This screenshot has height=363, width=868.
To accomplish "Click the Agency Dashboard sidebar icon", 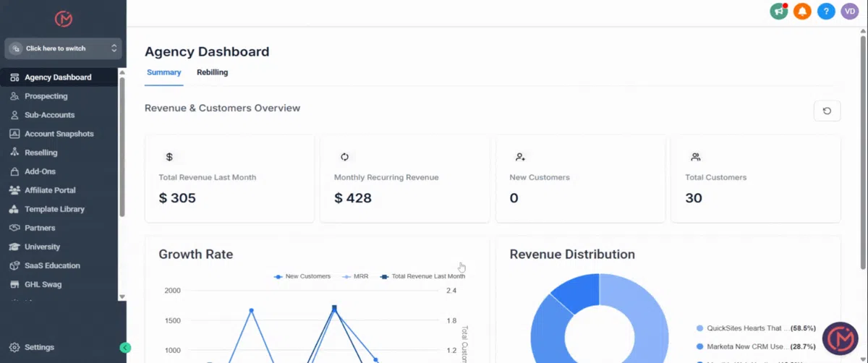I will pos(14,77).
